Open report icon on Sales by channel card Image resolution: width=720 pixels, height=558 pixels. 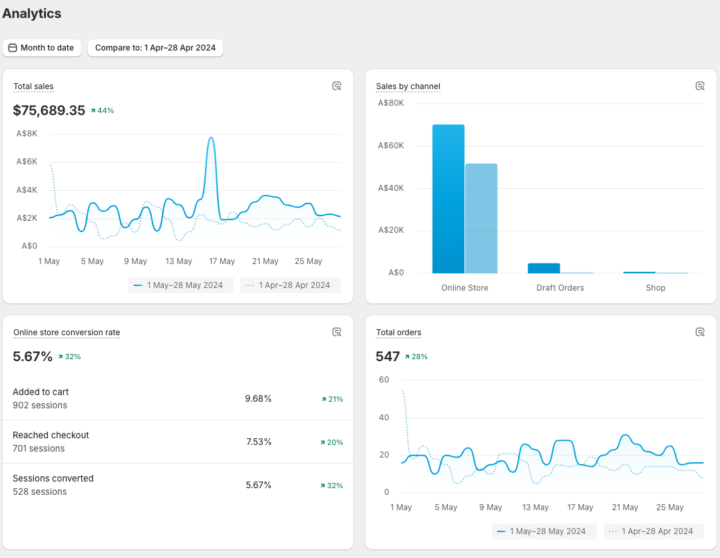click(700, 86)
